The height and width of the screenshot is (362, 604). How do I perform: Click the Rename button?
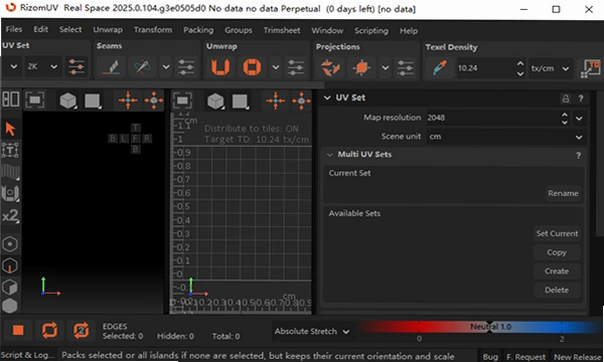[x=563, y=193]
